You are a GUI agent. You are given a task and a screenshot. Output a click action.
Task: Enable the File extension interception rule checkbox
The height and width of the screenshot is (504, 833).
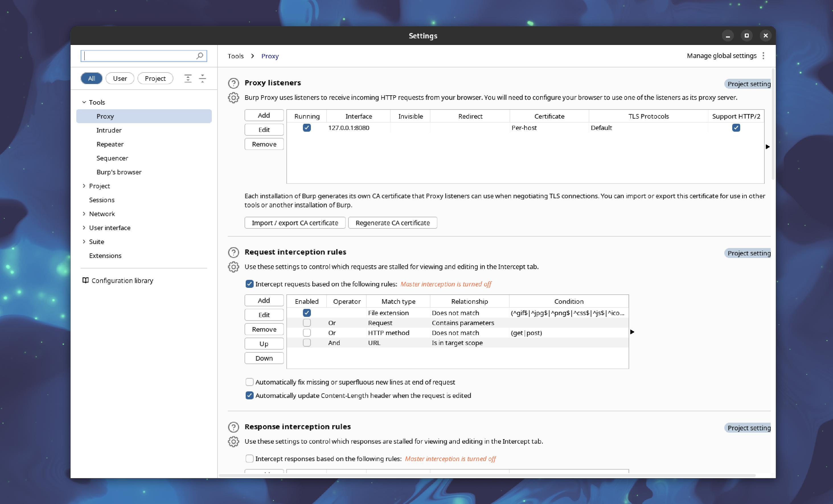(x=306, y=313)
